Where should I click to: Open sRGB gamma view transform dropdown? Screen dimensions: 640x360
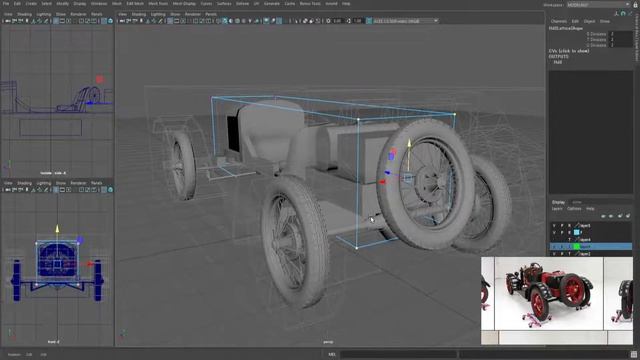click(406, 20)
